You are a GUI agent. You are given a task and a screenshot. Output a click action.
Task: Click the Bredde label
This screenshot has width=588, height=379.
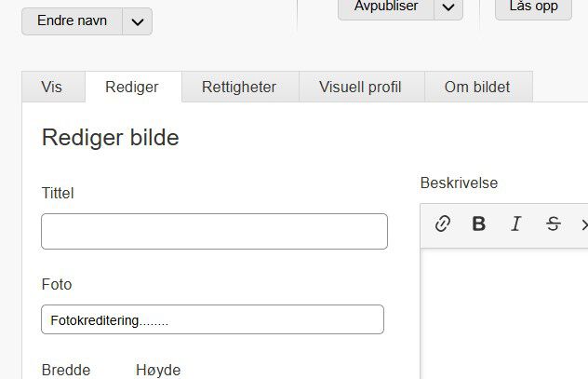click(66, 370)
